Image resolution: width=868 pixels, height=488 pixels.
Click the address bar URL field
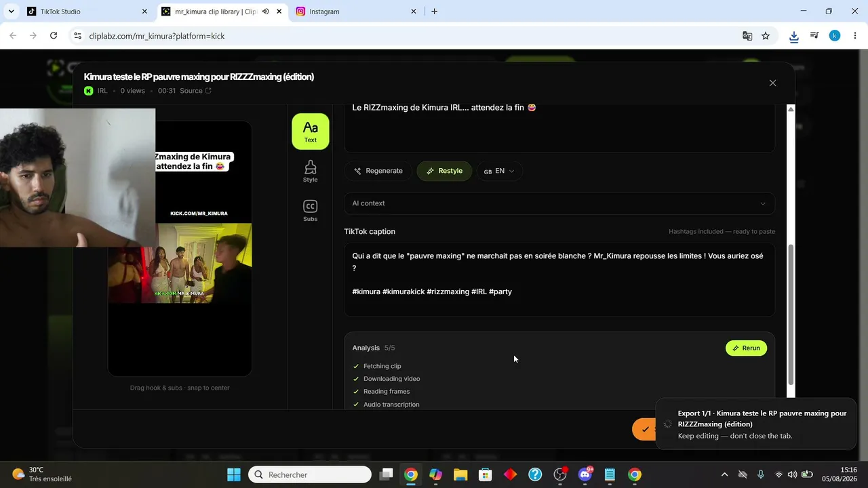tap(407, 36)
